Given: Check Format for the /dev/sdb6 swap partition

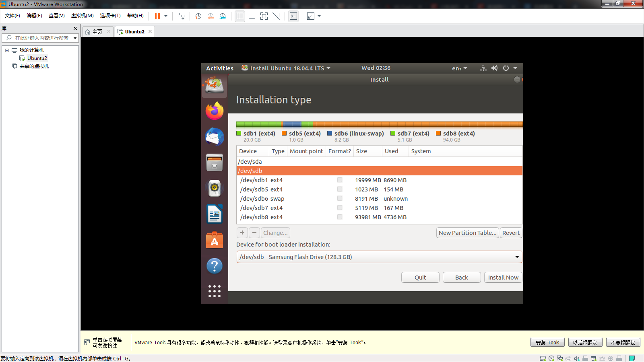Looking at the screenshot, I should (339, 198).
